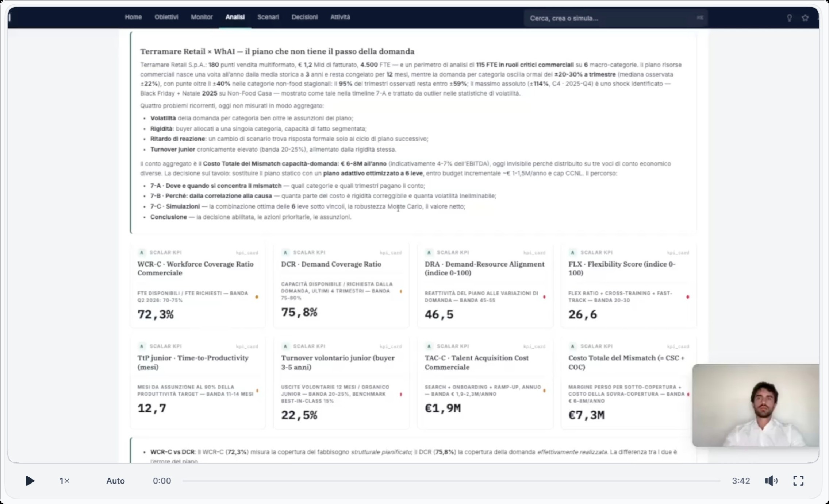Open the DCR Demand Coverage Ratio card
829x504 pixels.
[341, 286]
